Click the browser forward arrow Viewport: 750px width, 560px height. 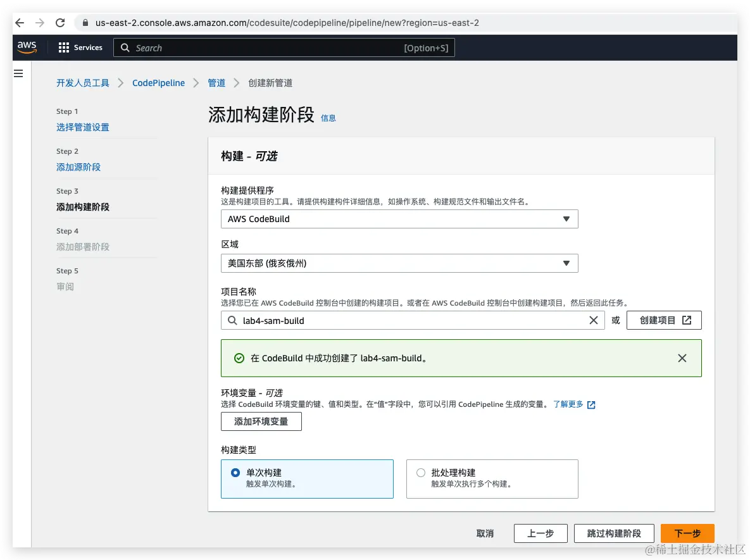(40, 23)
